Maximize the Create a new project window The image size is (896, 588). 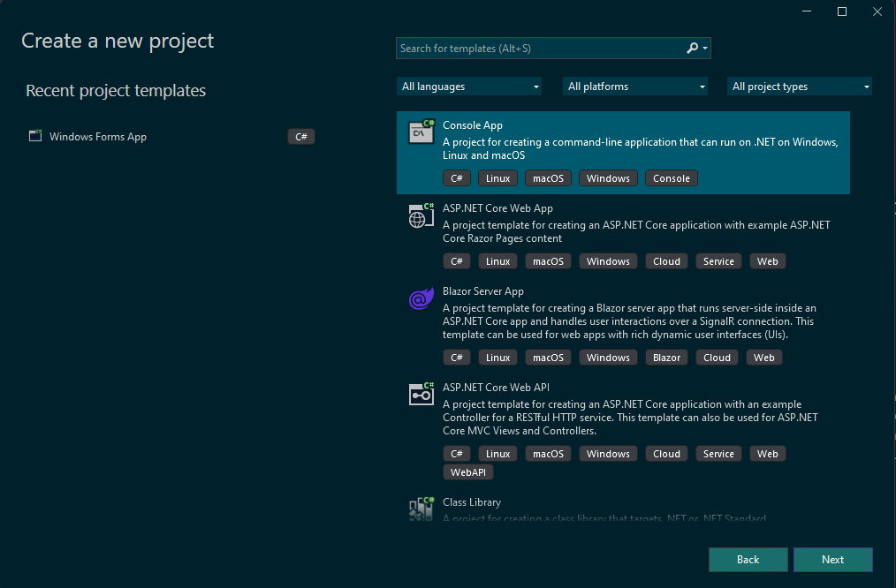(x=842, y=11)
